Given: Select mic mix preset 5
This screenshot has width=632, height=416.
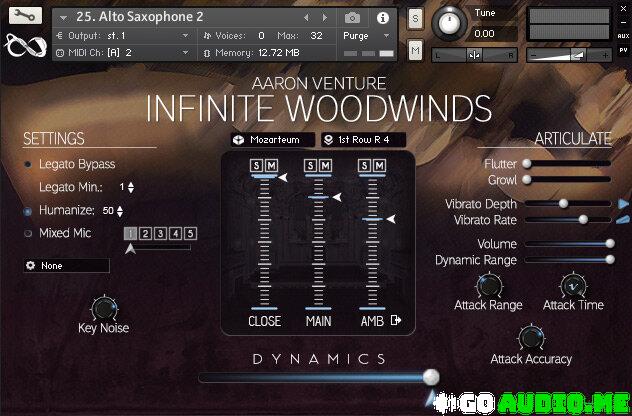Looking at the screenshot, I should (x=190, y=233).
